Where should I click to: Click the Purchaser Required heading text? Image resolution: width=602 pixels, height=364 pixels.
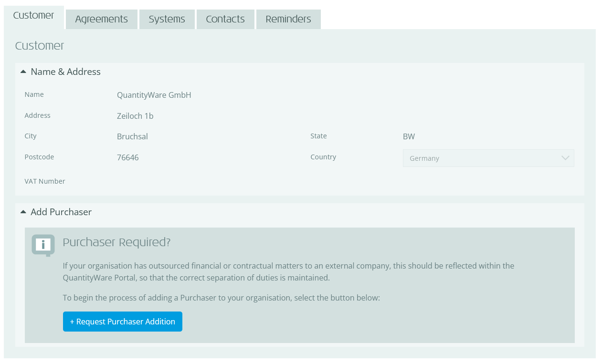pyautogui.click(x=116, y=242)
